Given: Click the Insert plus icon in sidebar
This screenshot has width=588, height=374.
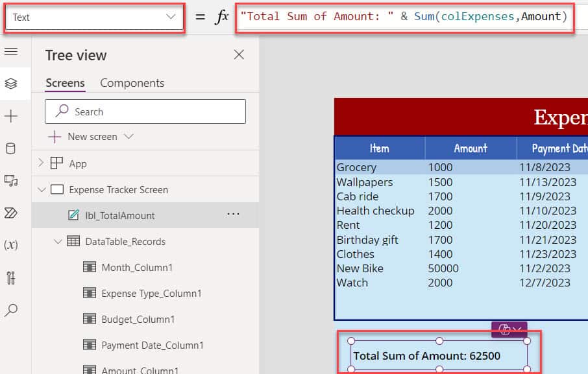Looking at the screenshot, I should point(11,116).
